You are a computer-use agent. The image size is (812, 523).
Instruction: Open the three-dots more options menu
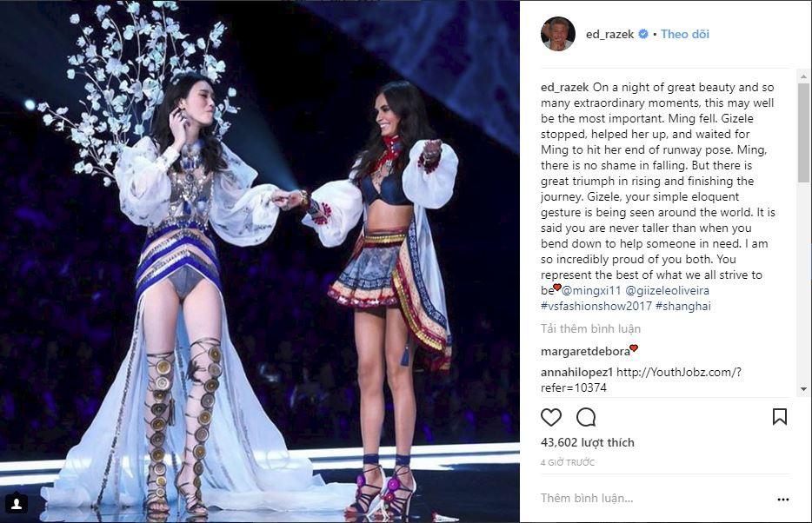click(x=783, y=500)
